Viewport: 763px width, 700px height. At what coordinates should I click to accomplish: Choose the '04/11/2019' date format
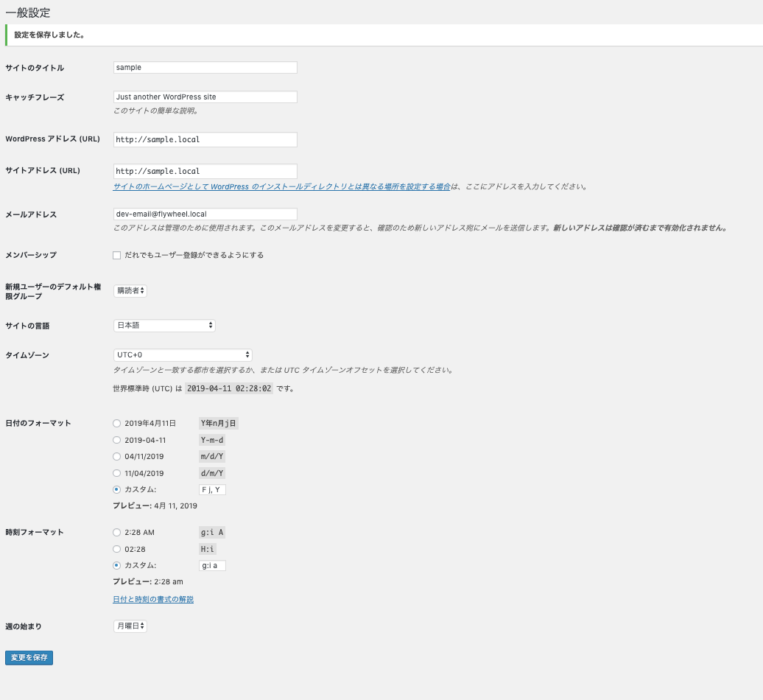(116, 456)
